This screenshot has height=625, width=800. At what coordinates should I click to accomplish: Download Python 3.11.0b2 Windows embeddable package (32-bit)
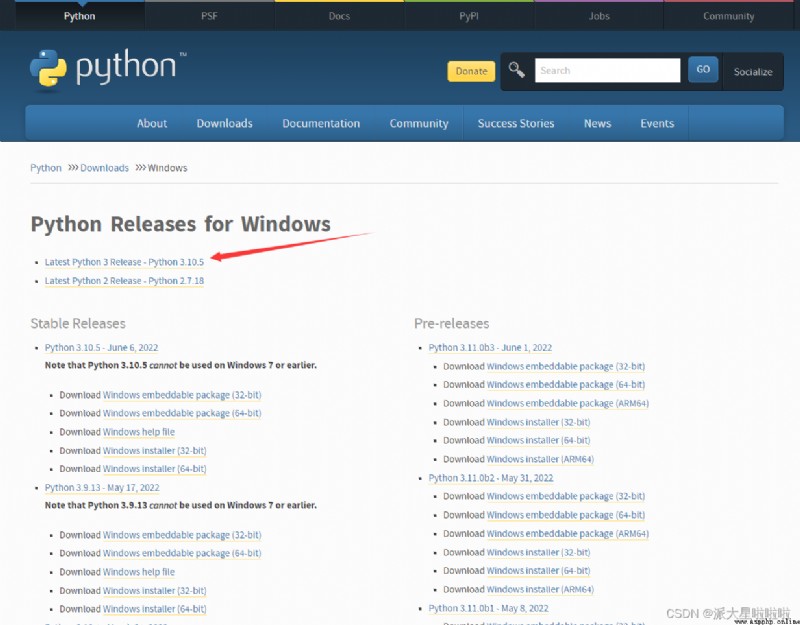566,496
